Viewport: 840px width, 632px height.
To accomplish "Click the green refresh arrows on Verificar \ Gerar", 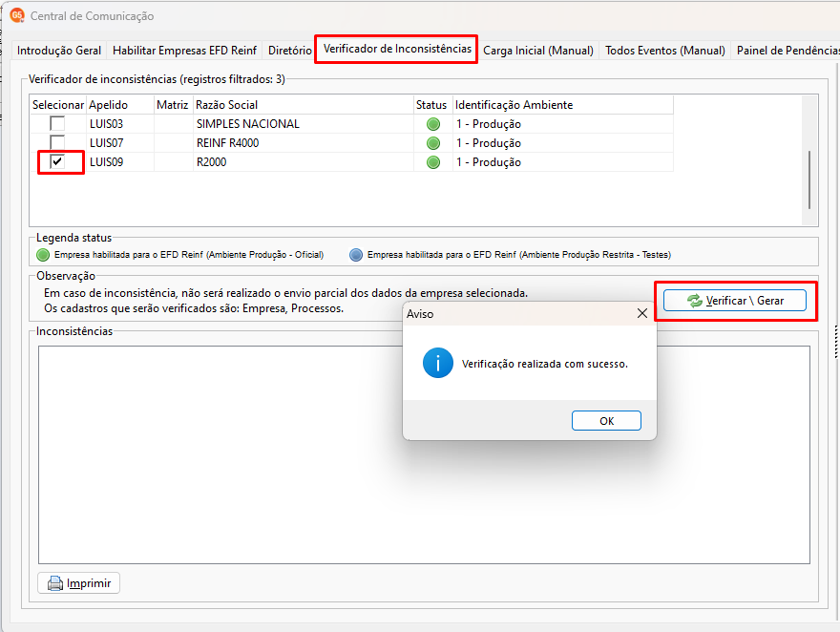I will (x=695, y=301).
